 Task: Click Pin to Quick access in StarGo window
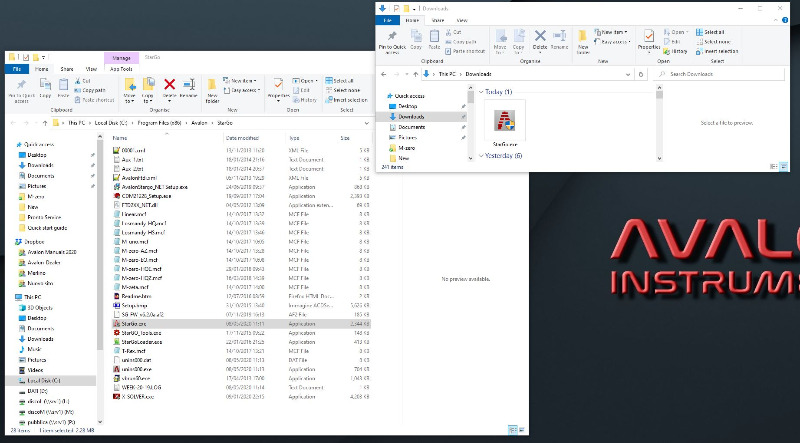pyautogui.click(x=21, y=90)
